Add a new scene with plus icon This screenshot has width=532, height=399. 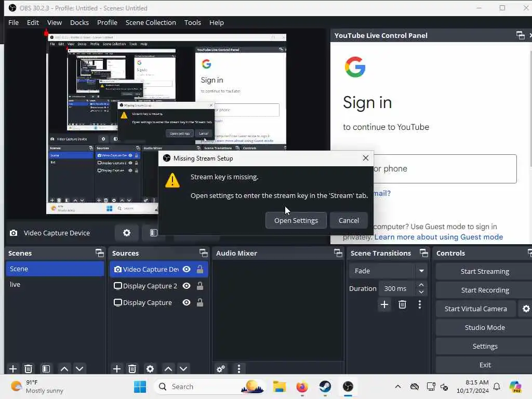coord(13,369)
